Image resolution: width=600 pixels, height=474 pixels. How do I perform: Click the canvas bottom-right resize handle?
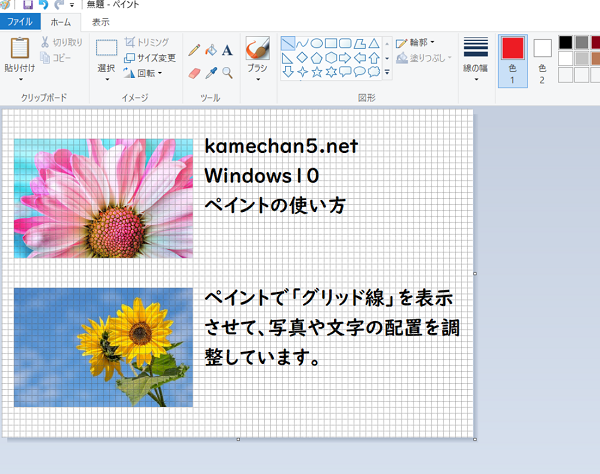(x=475, y=439)
